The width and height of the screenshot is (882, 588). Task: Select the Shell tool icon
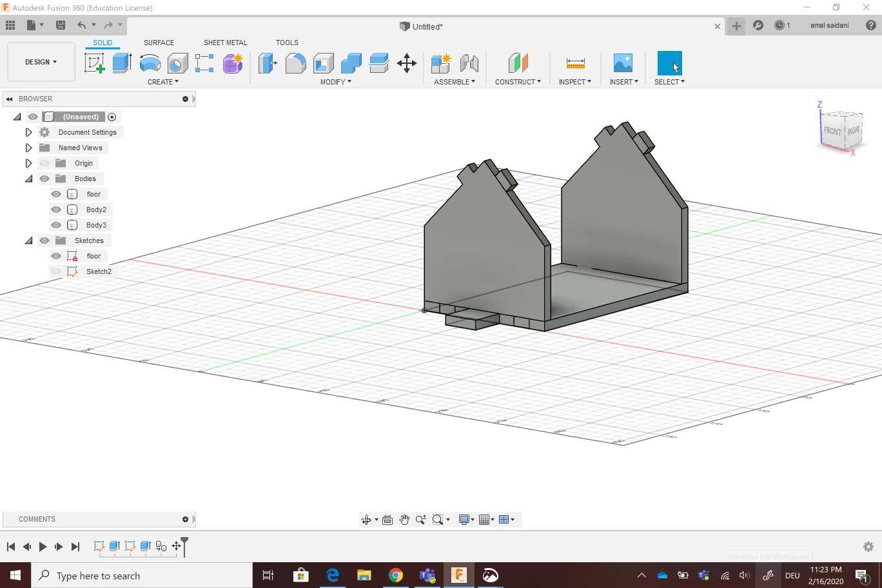coord(323,63)
